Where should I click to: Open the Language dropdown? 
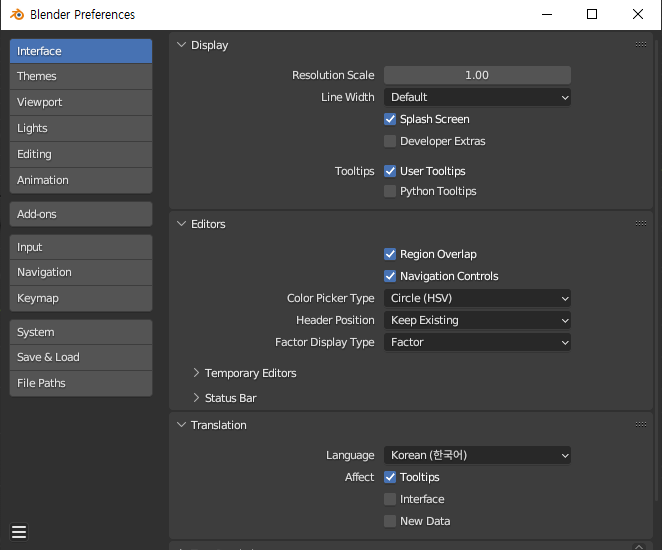tap(477, 455)
